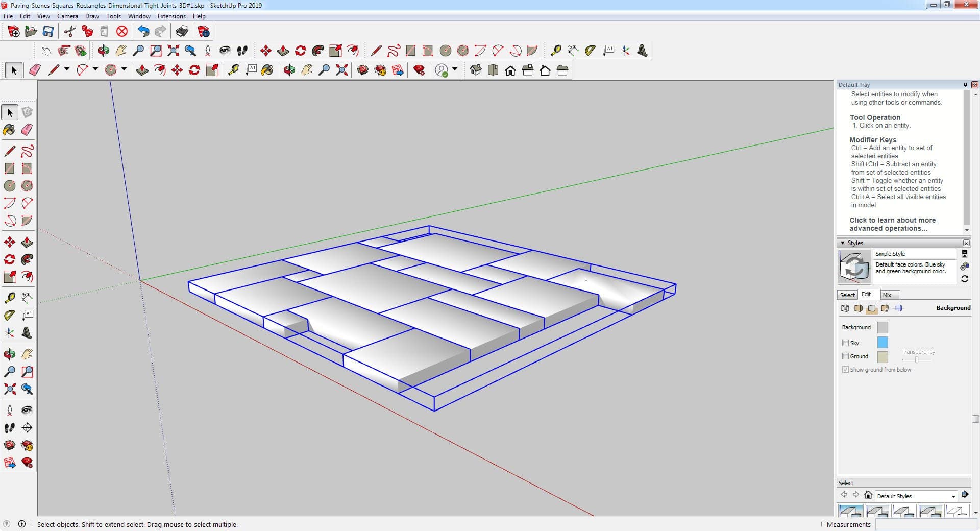The width and height of the screenshot is (980, 531).
Task: Toggle Show ground from below
Action: tap(846, 370)
